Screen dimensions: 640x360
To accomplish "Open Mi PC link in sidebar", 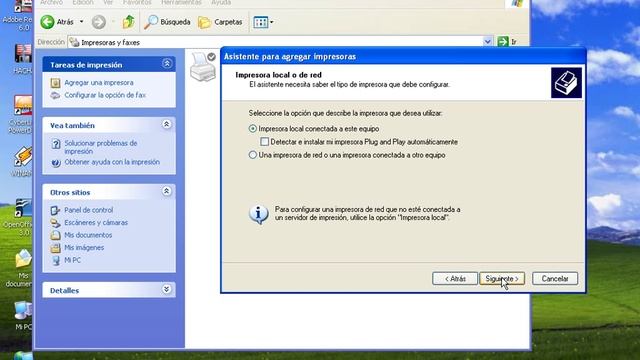I will tap(73, 260).
